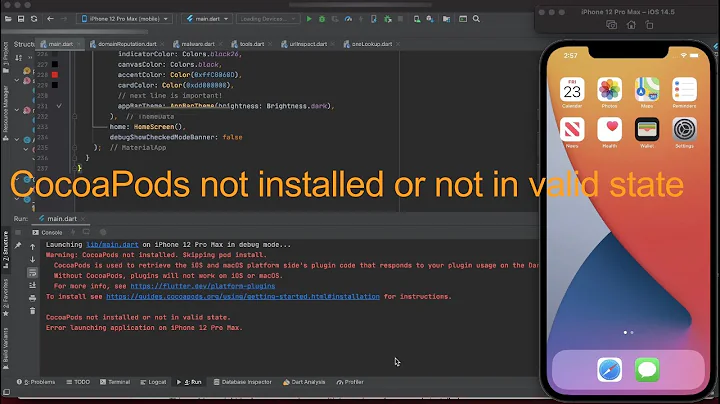Screen dimensions: 720x404
Task: Click the profiler gauge toolbar icon
Action: [348, 19]
